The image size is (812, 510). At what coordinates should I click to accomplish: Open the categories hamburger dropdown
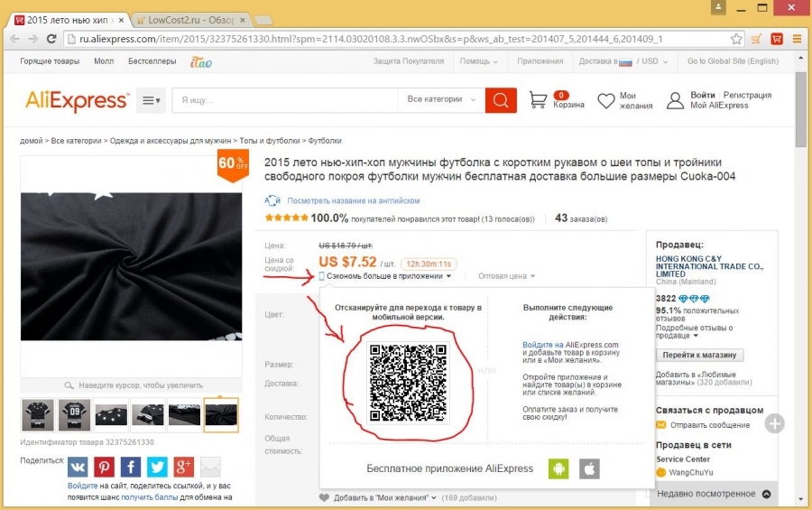(152, 100)
